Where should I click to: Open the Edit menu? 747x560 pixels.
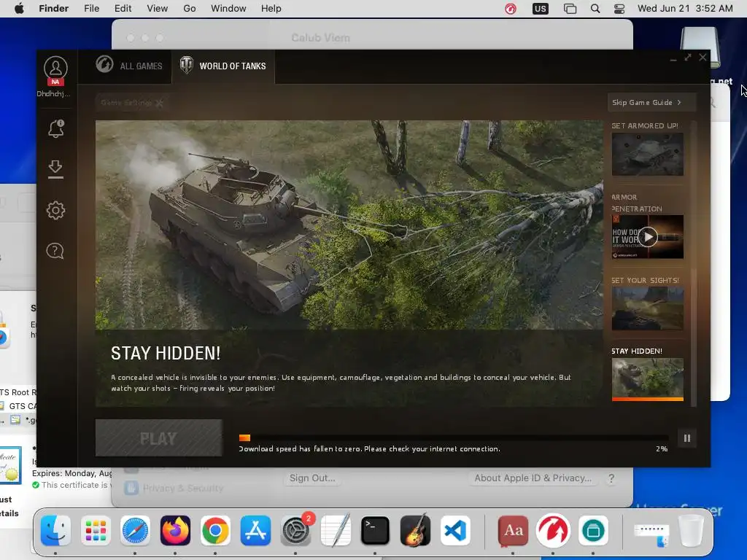tap(123, 9)
